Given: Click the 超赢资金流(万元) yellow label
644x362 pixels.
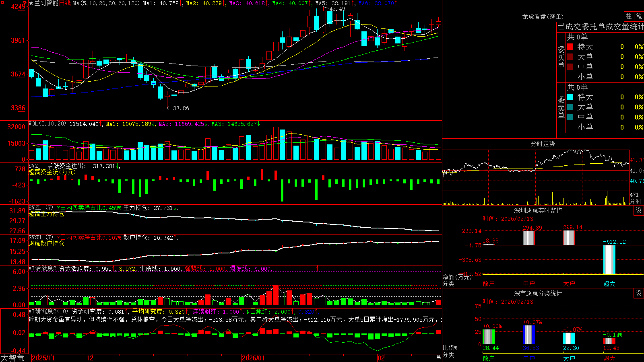Looking at the screenshot, I should point(52,172).
